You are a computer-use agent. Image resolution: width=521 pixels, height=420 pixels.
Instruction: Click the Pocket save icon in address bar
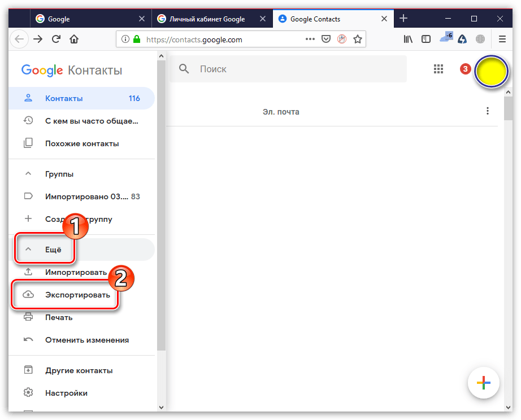[326, 39]
